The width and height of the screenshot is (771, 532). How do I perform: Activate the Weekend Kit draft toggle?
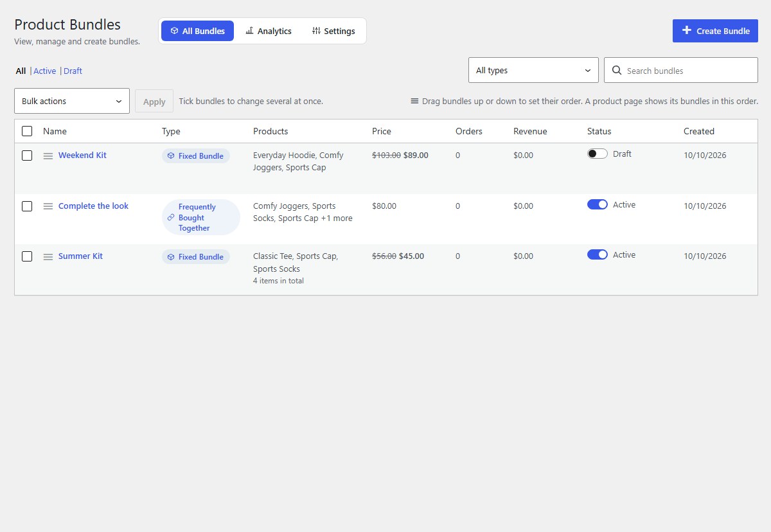point(598,154)
